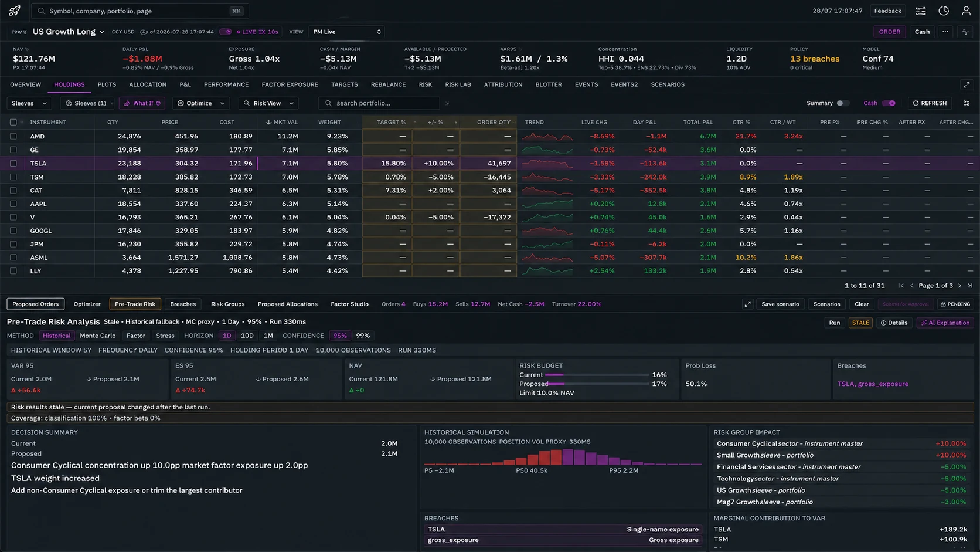Screen dimensions: 980x552
Task: Click the activity pulse icon next to Cash
Action: pos(965,32)
